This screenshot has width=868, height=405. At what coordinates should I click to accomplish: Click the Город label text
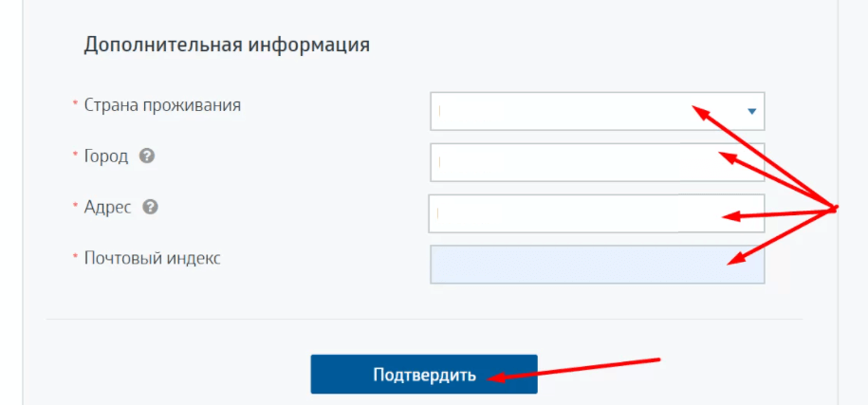point(106,156)
